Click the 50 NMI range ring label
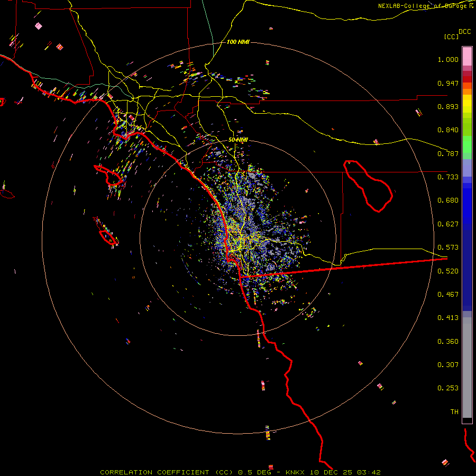The width and height of the screenshot is (476, 476). pyautogui.click(x=238, y=140)
